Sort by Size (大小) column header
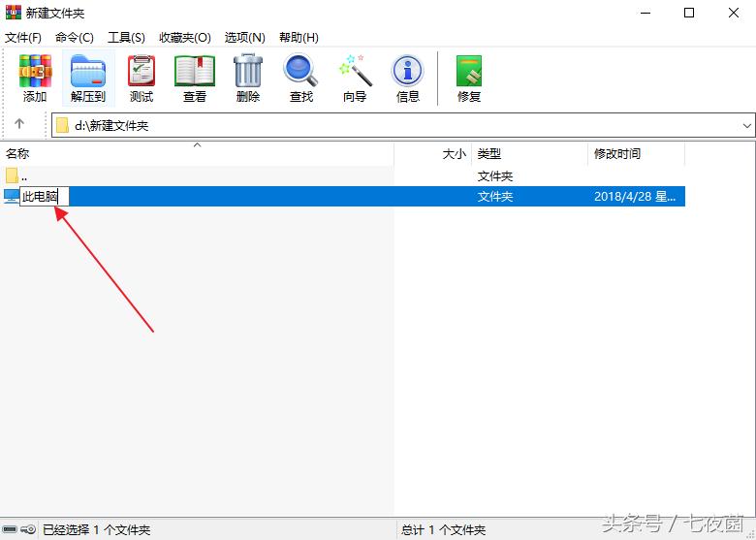Image resolution: width=756 pixels, height=540 pixels. point(433,154)
